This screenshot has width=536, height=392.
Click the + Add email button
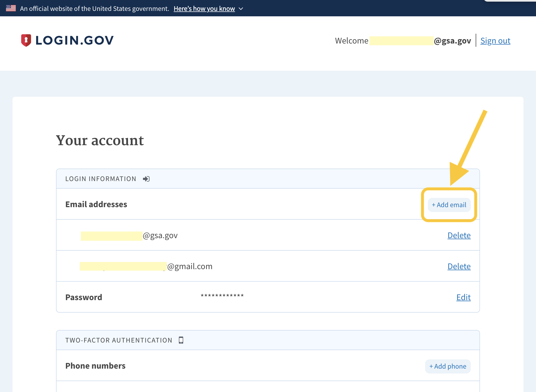click(x=448, y=204)
